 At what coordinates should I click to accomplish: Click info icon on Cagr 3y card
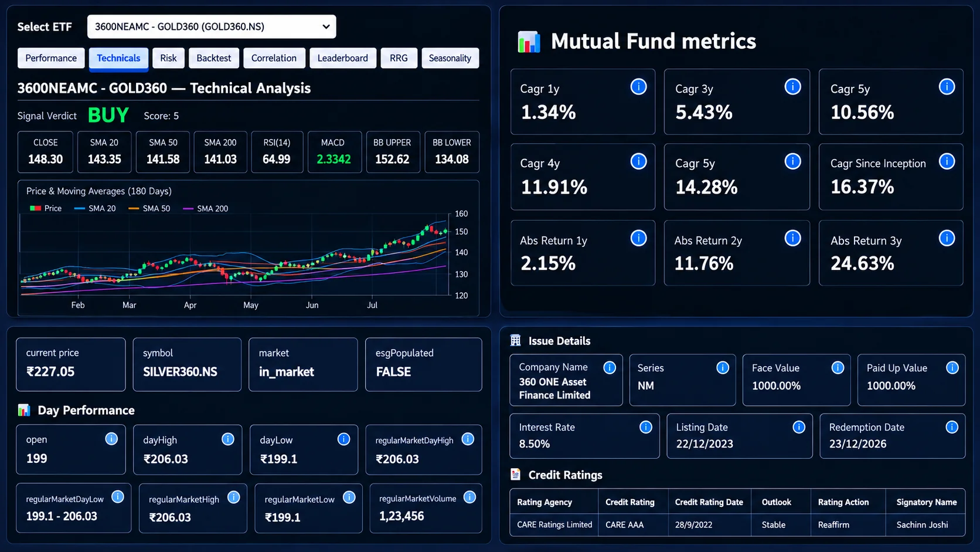coord(792,87)
